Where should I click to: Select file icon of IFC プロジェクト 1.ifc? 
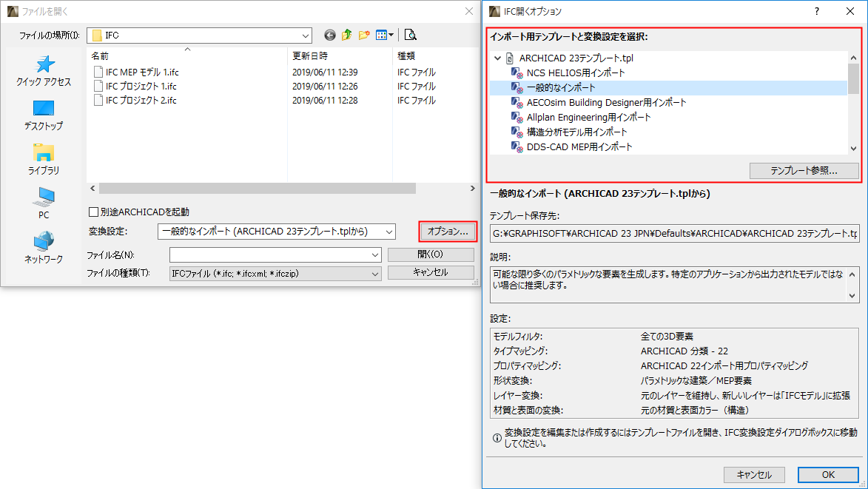pyautogui.click(x=98, y=87)
